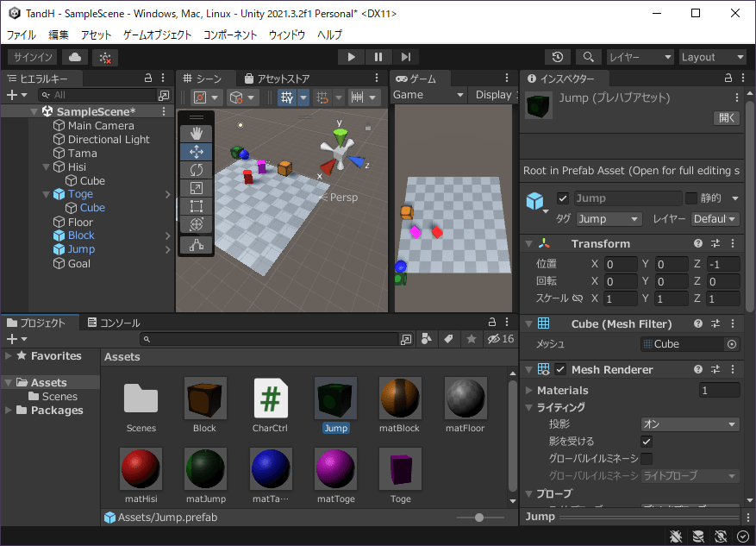Image resolution: width=756 pixels, height=546 pixels.
Task: Open the ファイル menu
Action: (22, 35)
